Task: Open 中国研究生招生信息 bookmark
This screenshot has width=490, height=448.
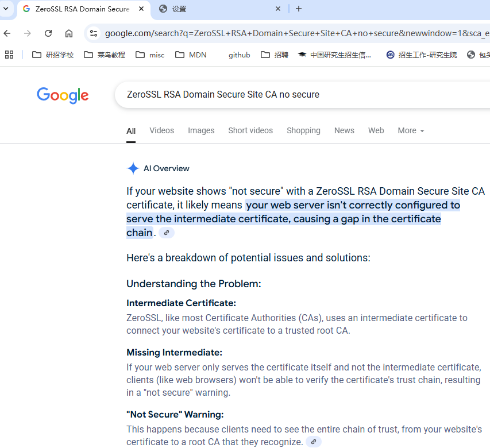Action: pyautogui.click(x=334, y=55)
